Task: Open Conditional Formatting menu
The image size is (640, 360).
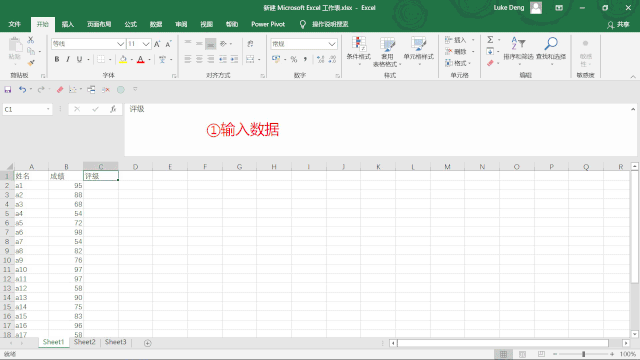Action: click(359, 51)
